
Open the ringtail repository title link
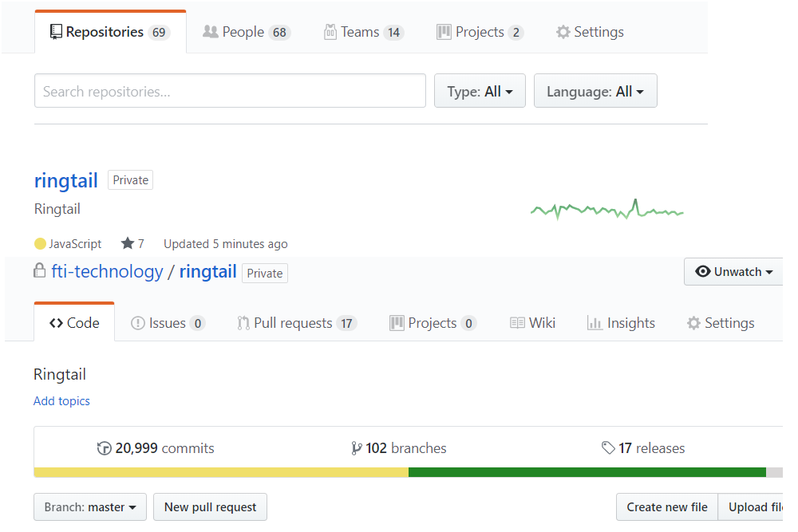tap(66, 180)
